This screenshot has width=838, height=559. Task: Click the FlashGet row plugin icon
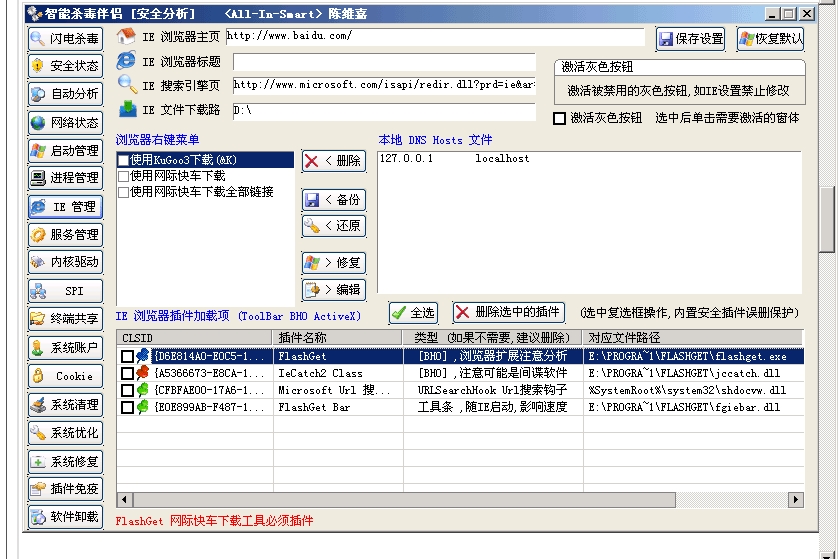(x=143, y=356)
